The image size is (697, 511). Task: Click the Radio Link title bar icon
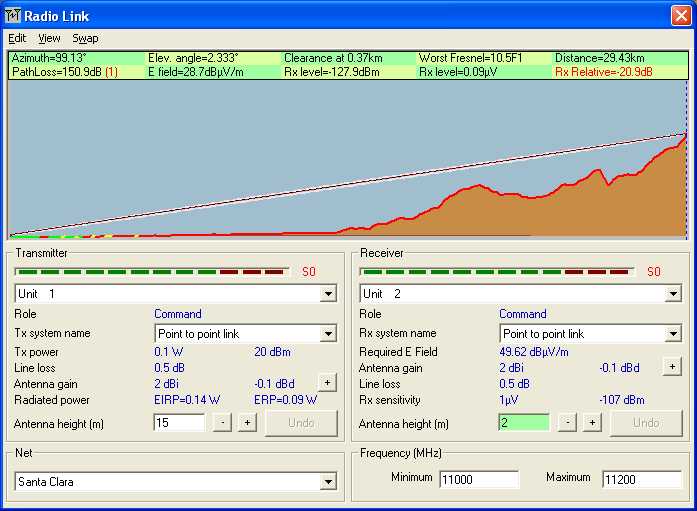click(x=13, y=14)
